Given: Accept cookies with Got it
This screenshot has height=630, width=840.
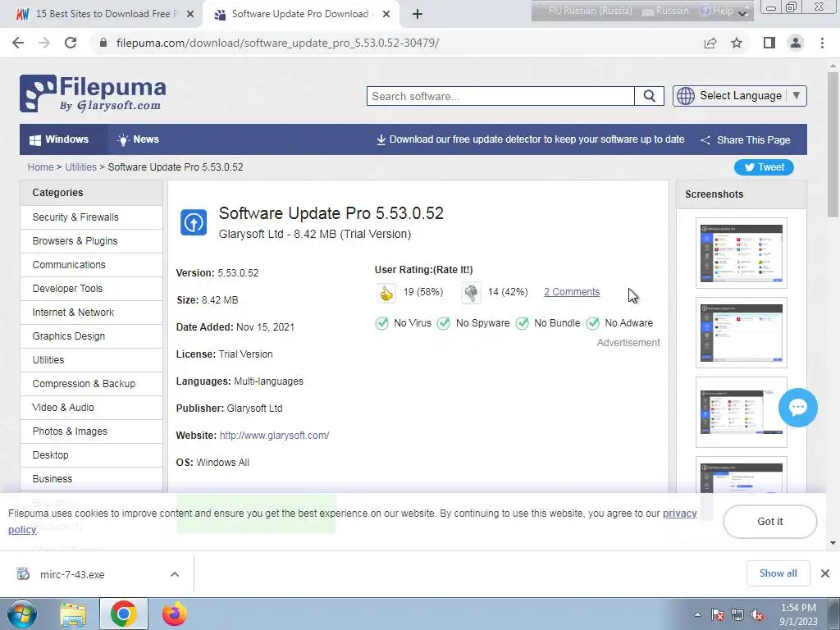Looking at the screenshot, I should (x=769, y=521).
